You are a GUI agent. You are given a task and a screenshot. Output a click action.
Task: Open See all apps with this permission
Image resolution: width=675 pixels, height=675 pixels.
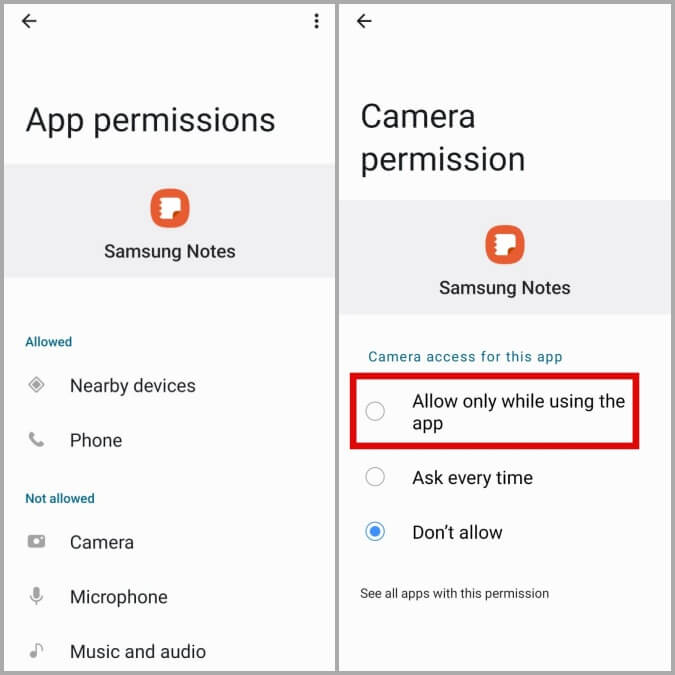455,594
